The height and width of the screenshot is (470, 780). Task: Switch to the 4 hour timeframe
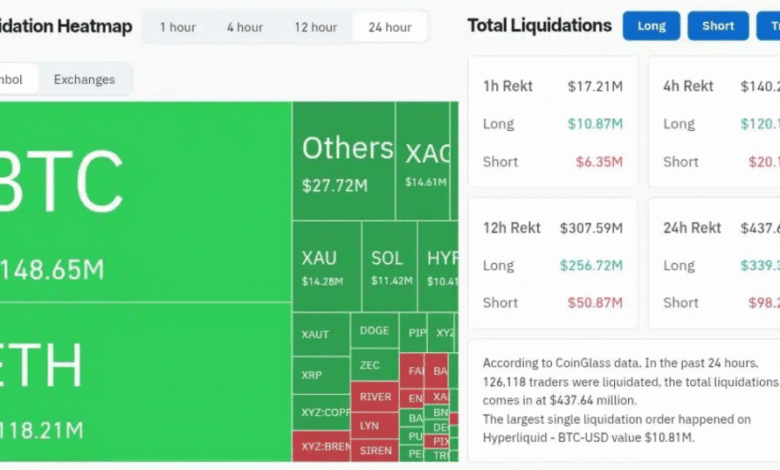(x=244, y=27)
